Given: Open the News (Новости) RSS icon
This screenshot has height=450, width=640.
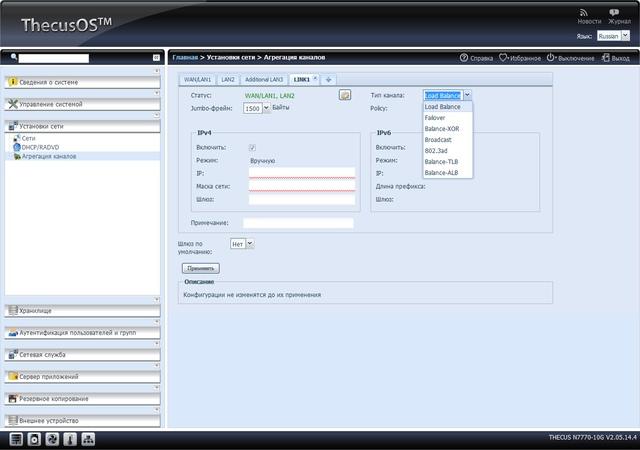Looking at the screenshot, I should [x=584, y=13].
